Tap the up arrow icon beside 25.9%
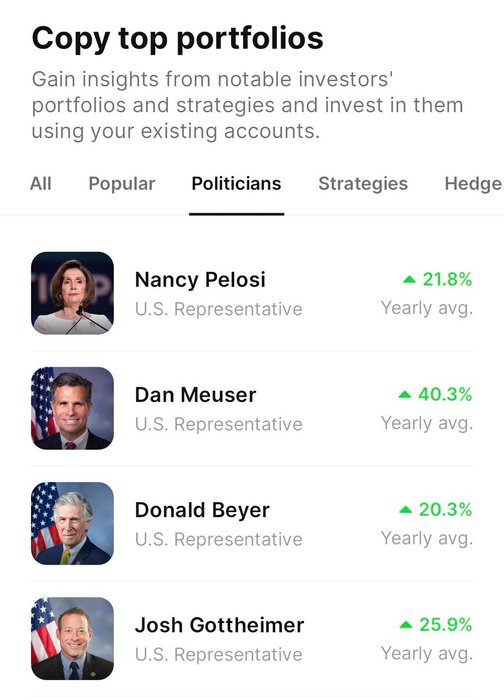Viewport: 504px width, 700px height. (406, 625)
